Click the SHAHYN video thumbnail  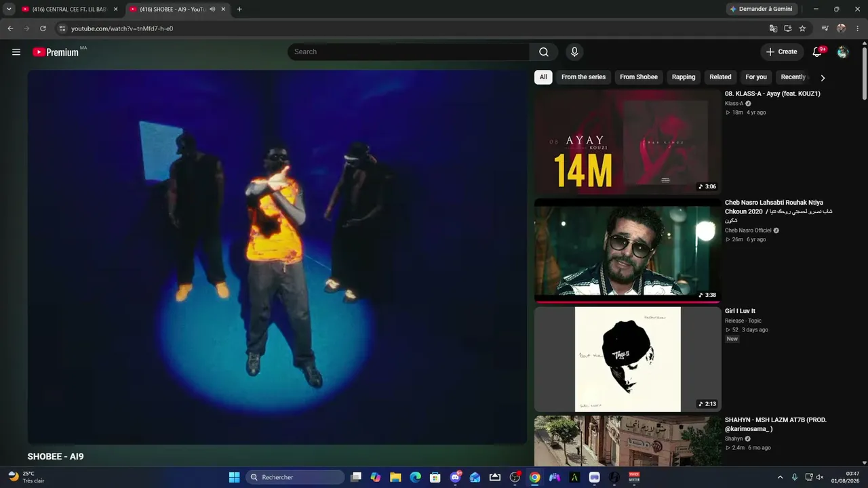tap(627, 441)
